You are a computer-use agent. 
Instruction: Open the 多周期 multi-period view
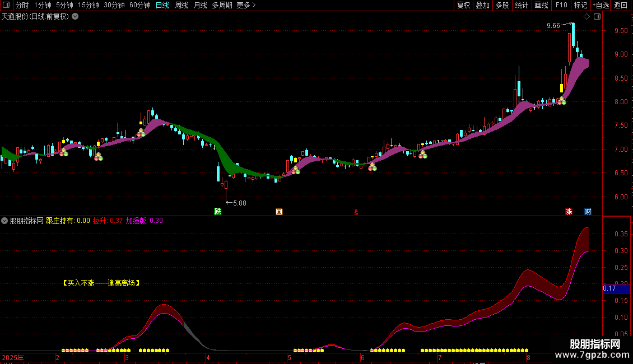click(x=222, y=5)
